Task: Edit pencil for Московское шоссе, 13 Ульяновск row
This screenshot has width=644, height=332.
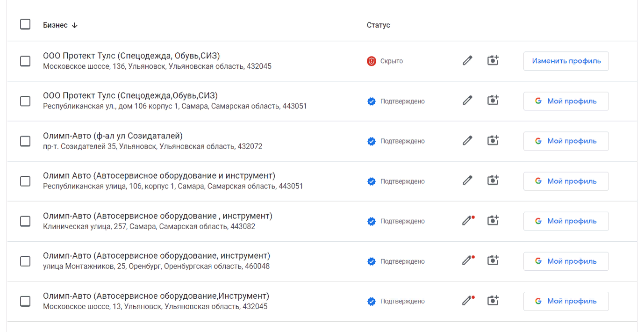Action: (467, 301)
